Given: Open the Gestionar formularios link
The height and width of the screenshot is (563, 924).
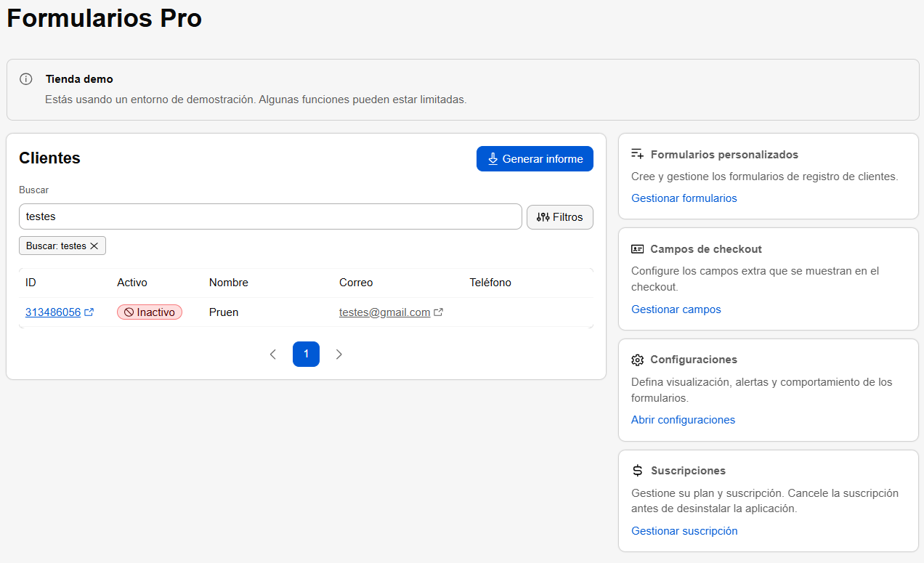Looking at the screenshot, I should click(x=684, y=198).
